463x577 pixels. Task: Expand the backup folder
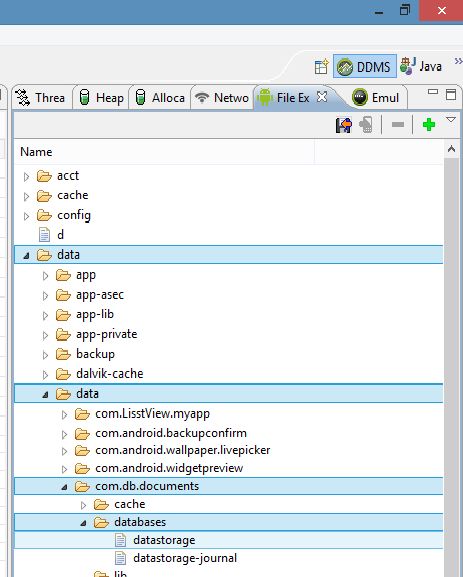pos(45,355)
